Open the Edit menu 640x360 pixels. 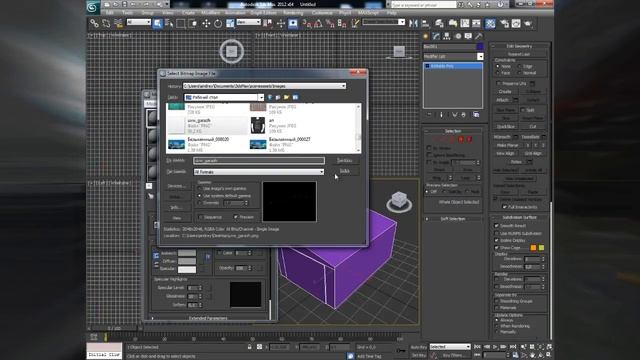pyautogui.click(x=109, y=13)
